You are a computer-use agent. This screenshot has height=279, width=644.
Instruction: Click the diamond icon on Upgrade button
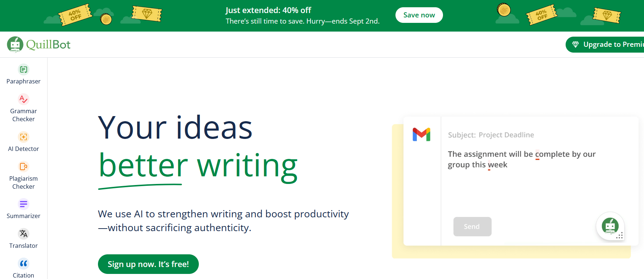click(575, 45)
